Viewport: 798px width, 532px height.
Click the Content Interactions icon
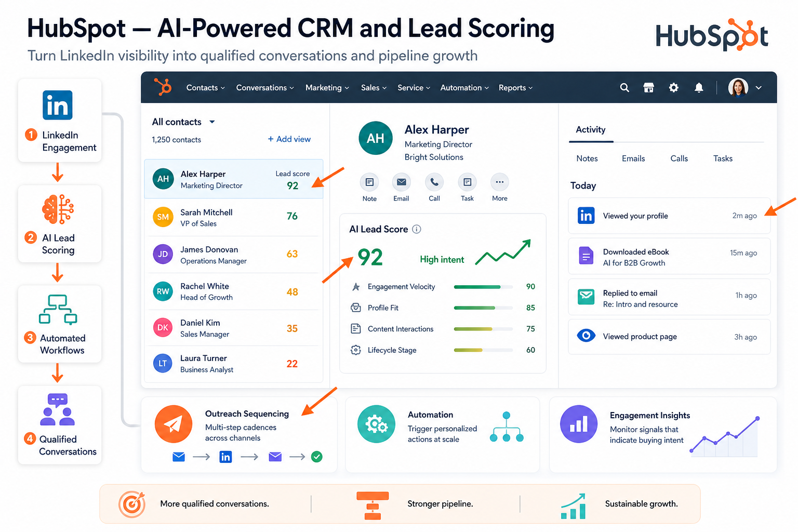point(356,328)
